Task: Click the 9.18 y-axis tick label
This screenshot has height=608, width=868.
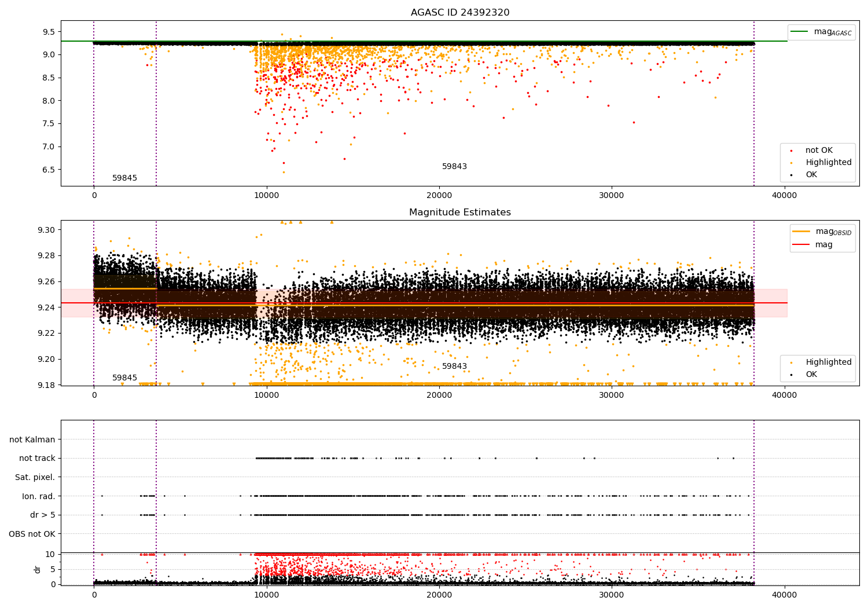Action: pyautogui.click(x=47, y=385)
